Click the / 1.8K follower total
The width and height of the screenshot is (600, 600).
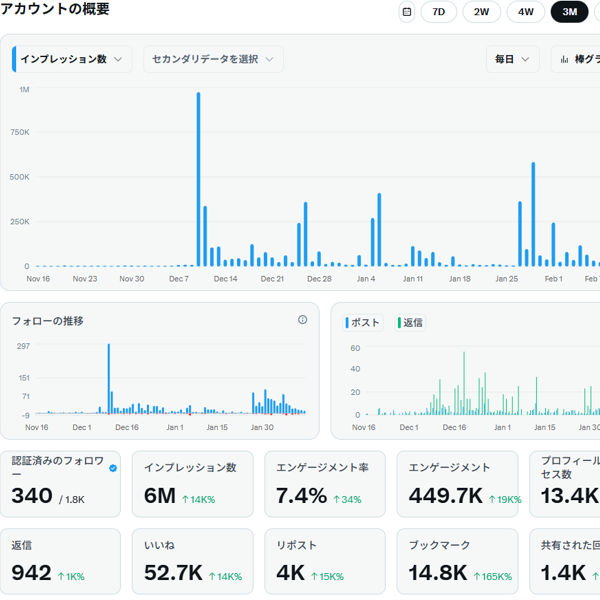72,499
